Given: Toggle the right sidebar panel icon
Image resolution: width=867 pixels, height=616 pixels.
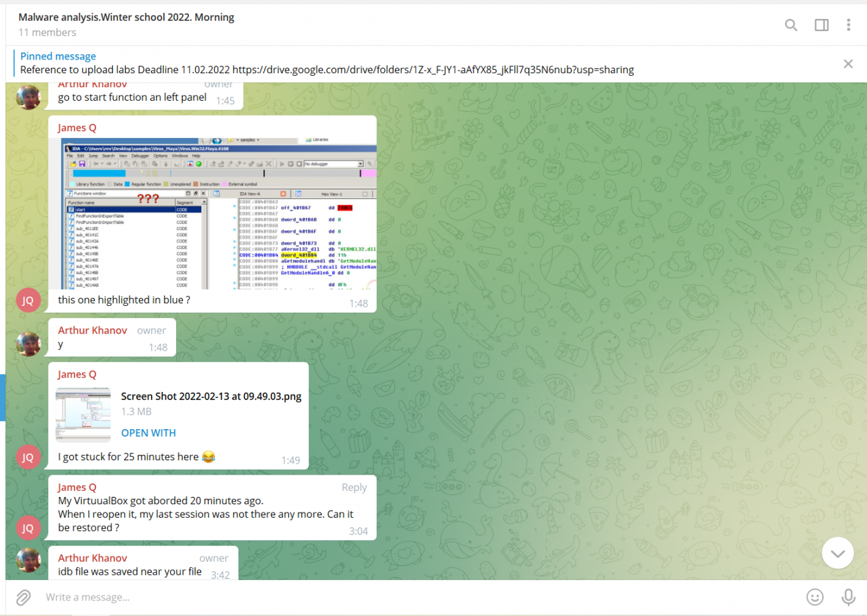Looking at the screenshot, I should coord(822,25).
